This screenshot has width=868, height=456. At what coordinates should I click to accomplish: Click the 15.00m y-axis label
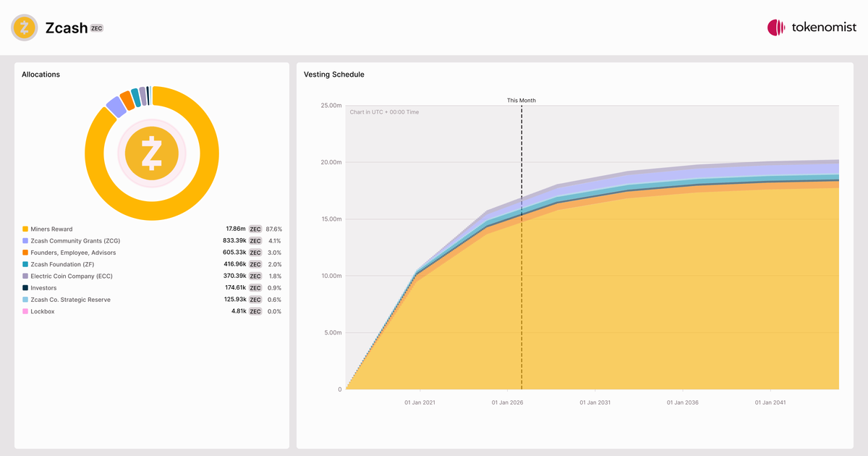[x=331, y=219]
